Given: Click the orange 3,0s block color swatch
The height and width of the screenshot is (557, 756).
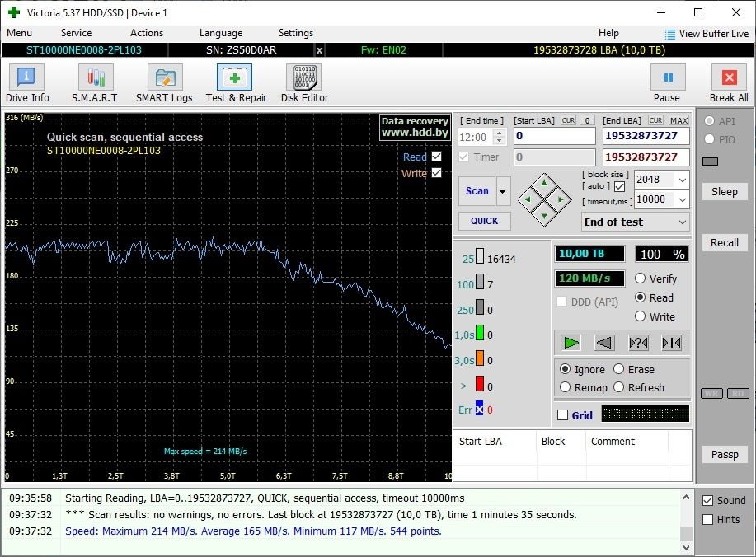Looking at the screenshot, I should (x=480, y=358).
